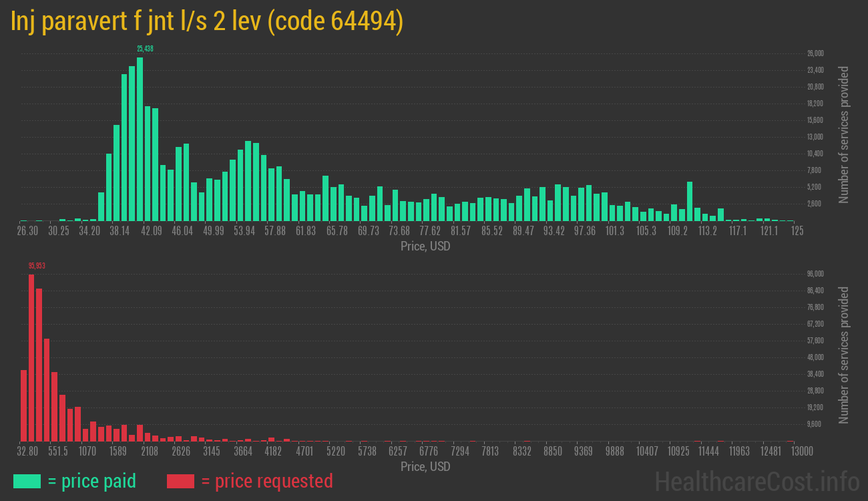Click the 125 tick on the top x-axis
The height and width of the screenshot is (501, 868).
point(797,231)
